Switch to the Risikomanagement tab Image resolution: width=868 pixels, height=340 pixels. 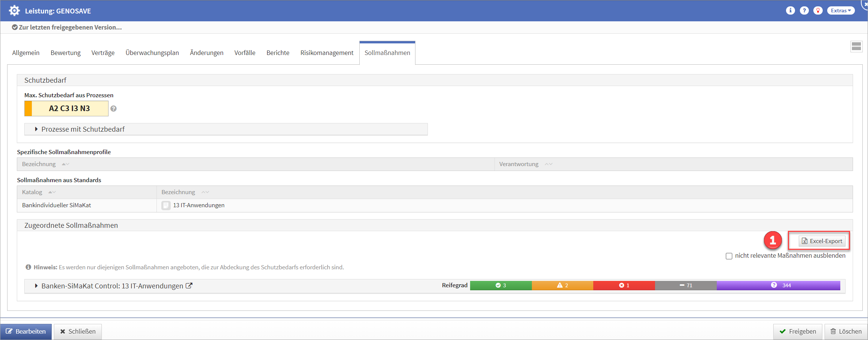(326, 53)
